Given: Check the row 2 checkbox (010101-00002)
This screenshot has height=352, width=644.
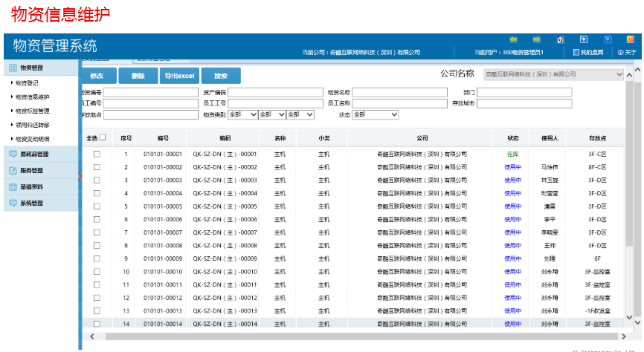Looking at the screenshot, I should point(97,167).
